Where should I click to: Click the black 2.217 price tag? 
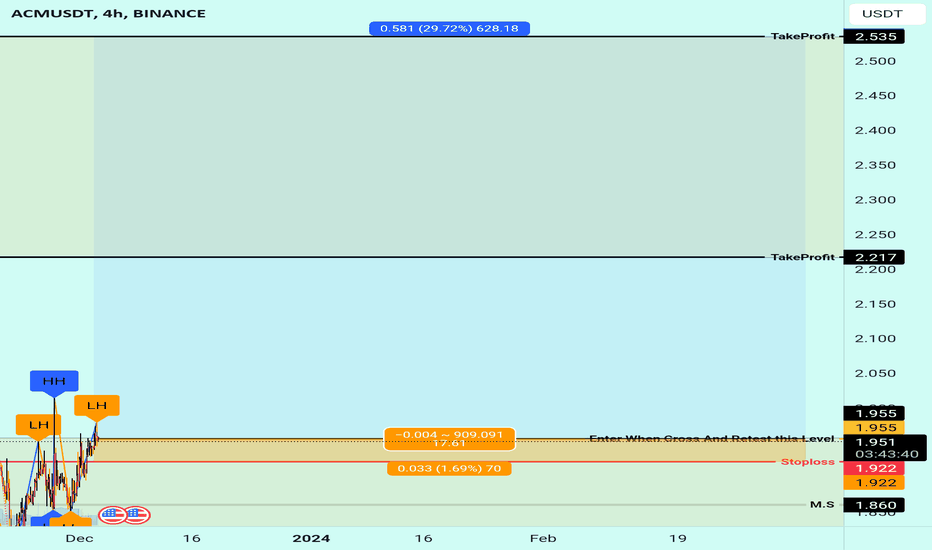pos(875,257)
